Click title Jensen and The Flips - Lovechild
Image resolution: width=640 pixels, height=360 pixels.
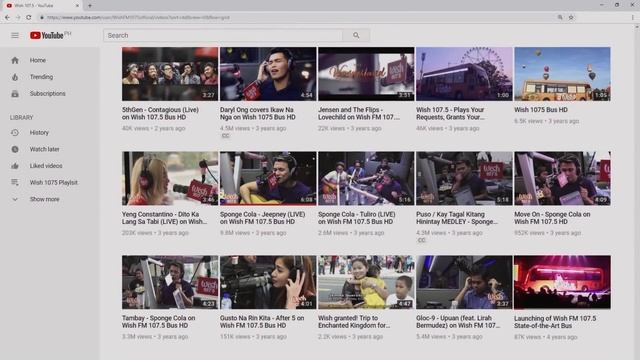pyautogui.click(x=359, y=113)
